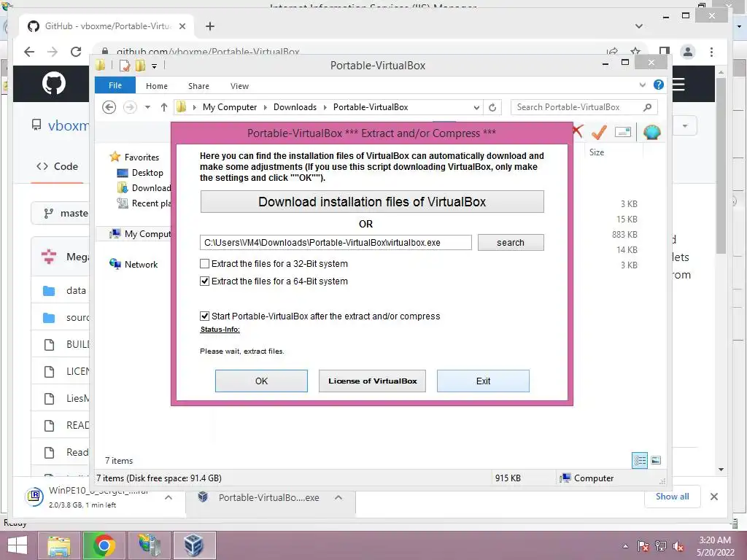747x560 pixels.
Task: Open the Home ribbon tab
Action: [x=157, y=86]
